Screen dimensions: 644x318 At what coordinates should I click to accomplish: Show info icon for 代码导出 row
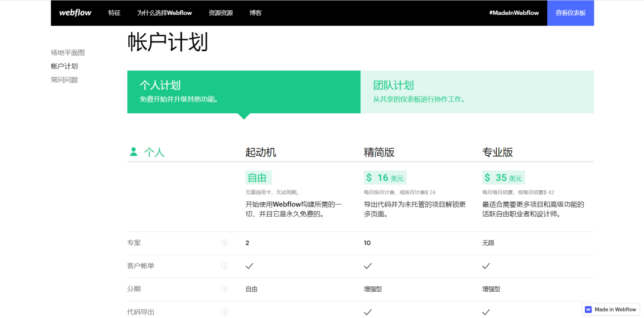pos(225,312)
